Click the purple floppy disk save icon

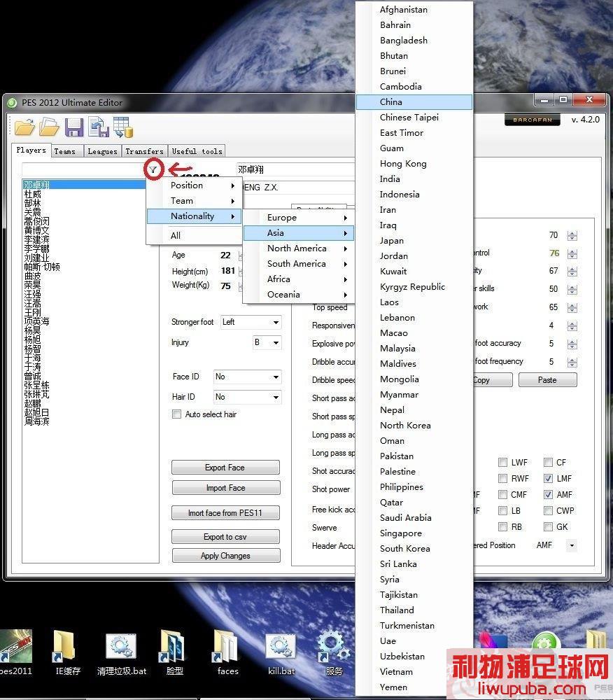click(74, 127)
